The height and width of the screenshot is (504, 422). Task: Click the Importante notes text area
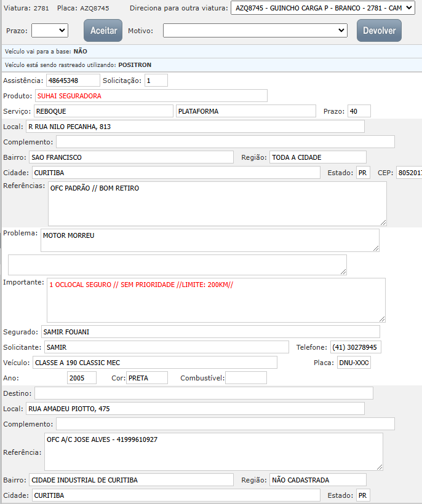pos(216,300)
